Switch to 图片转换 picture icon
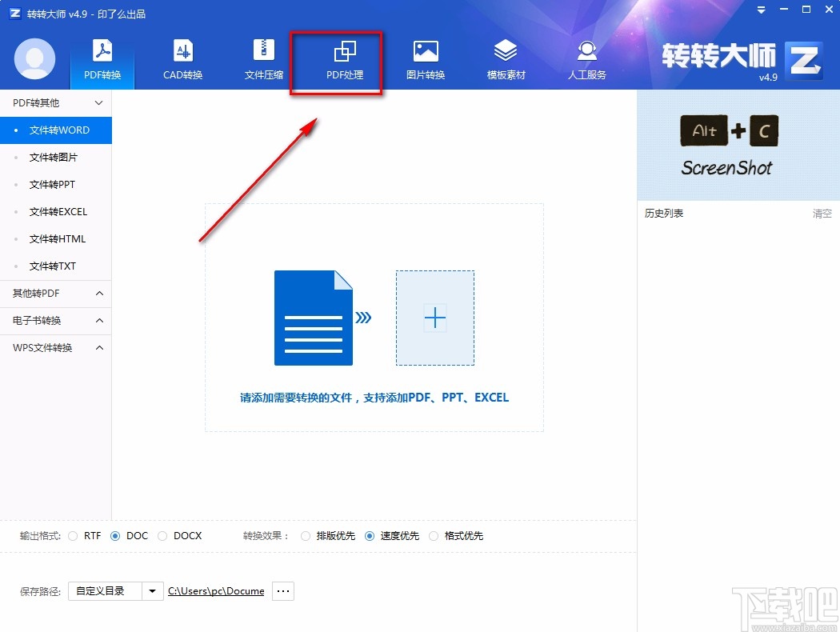 click(426, 51)
